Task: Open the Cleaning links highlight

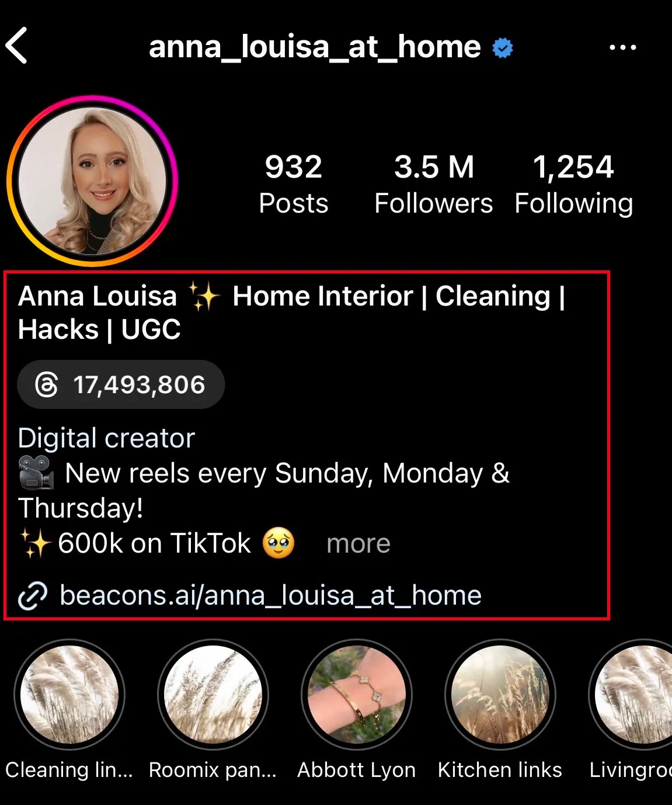Action: tap(69, 695)
